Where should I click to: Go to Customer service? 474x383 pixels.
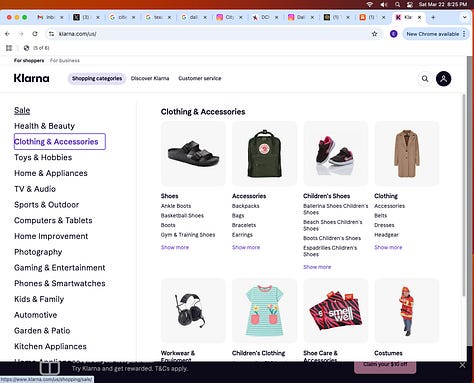tap(200, 78)
